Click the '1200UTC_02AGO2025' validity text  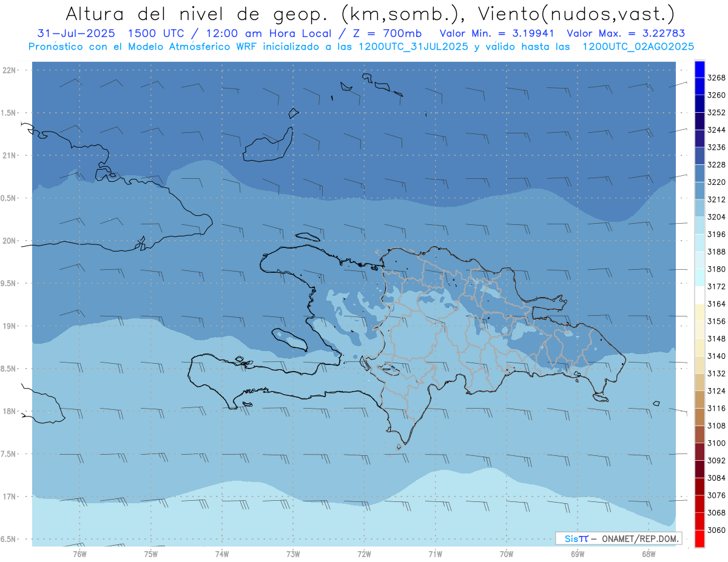(638, 47)
